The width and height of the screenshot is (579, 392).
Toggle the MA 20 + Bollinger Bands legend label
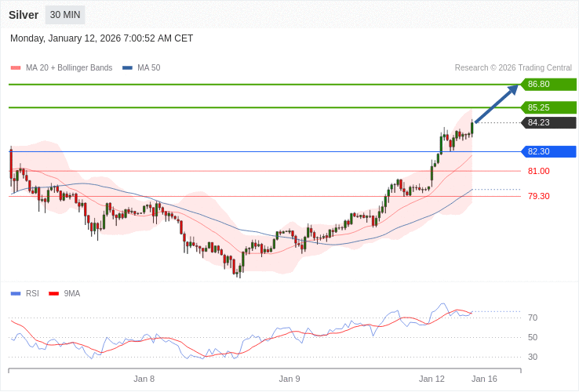tap(69, 68)
